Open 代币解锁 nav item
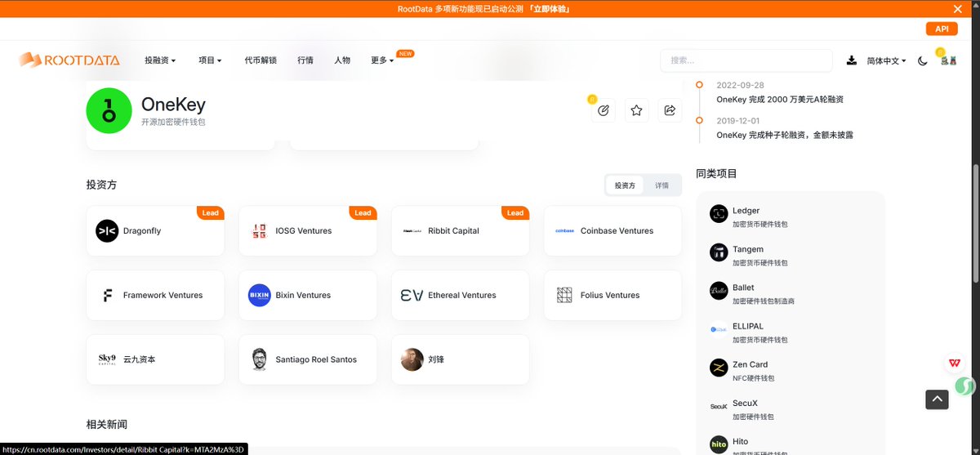Image resolution: width=980 pixels, height=455 pixels. (x=261, y=60)
